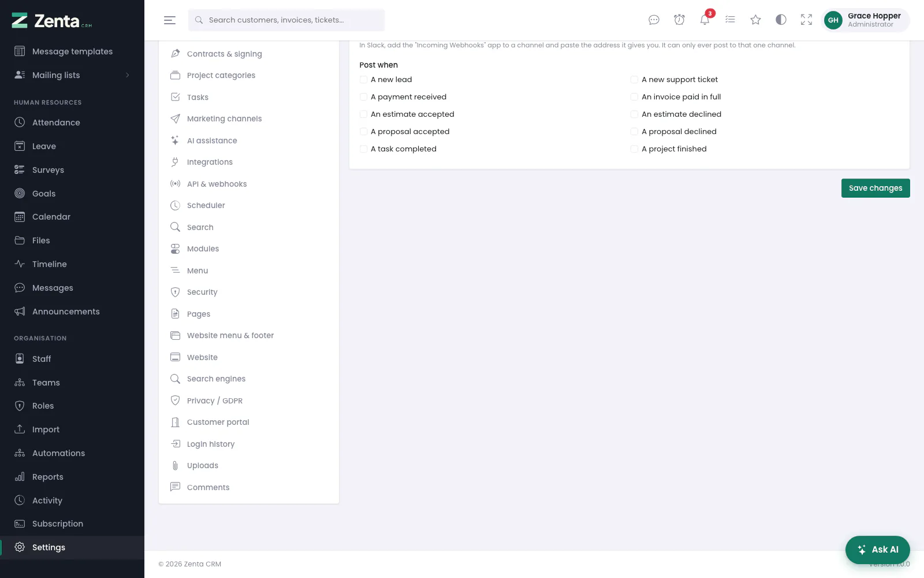Click the Zenta CRM logo
This screenshot has height=578, width=924.
point(52,21)
